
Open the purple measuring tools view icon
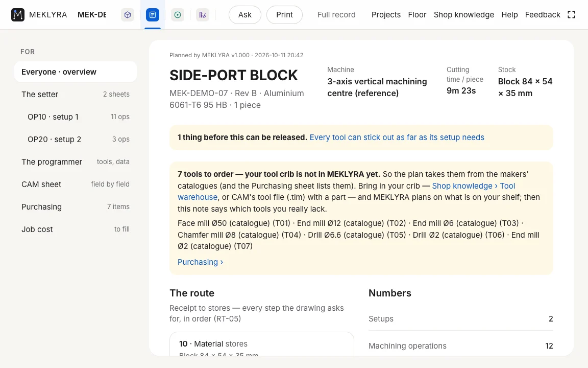pyautogui.click(x=203, y=15)
